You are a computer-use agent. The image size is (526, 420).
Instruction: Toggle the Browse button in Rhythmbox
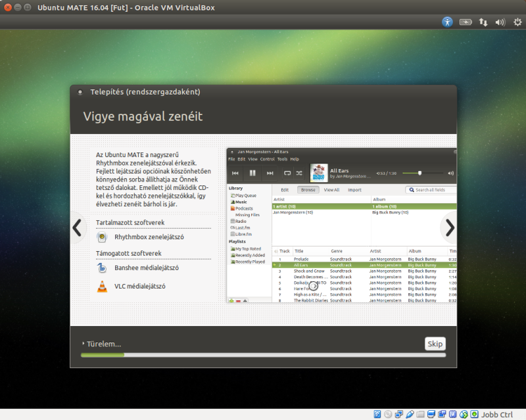coord(308,190)
